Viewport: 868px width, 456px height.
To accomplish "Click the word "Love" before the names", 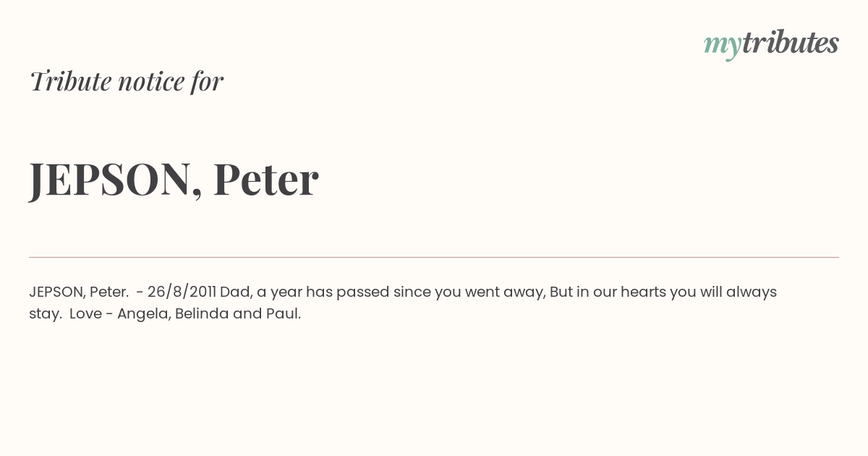I will click(85, 313).
